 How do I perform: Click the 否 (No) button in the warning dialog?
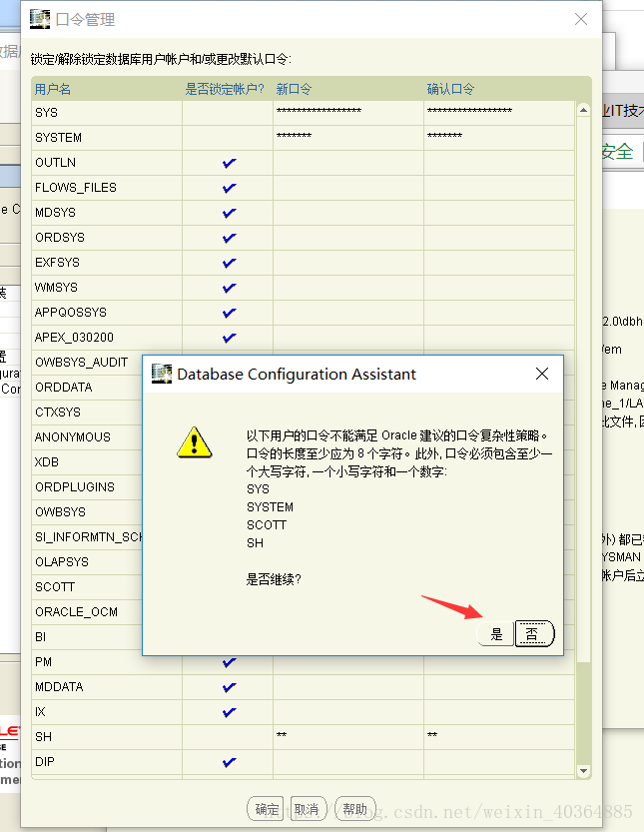(x=534, y=634)
